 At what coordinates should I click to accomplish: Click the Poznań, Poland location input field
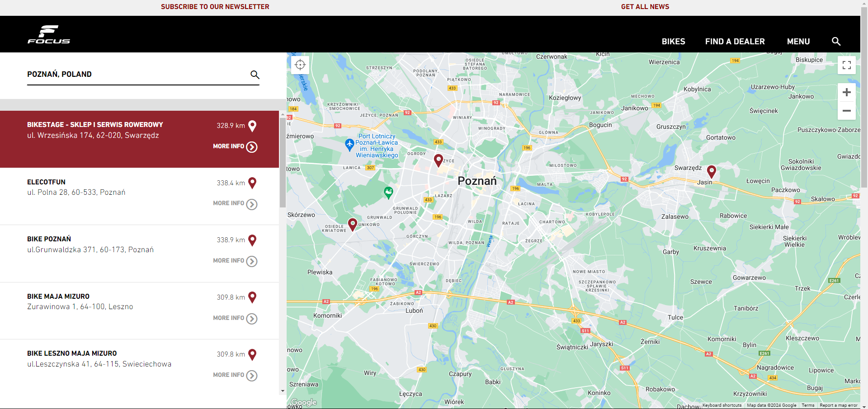pos(136,74)
